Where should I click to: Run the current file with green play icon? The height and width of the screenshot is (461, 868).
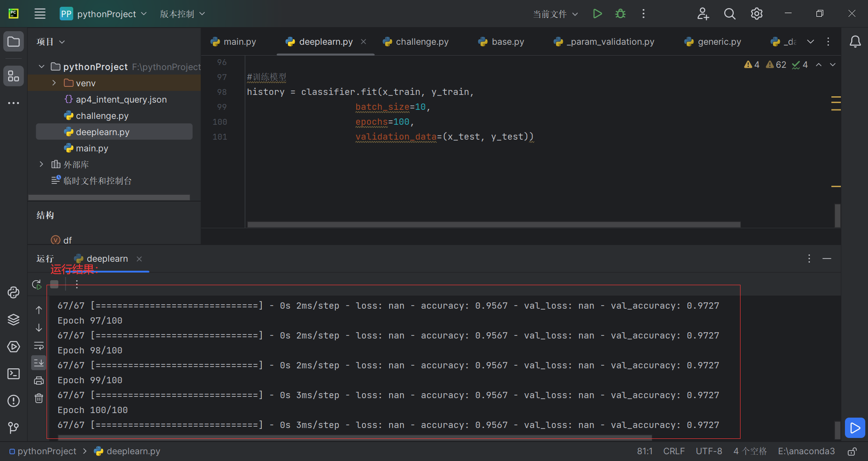click(x=597, y=14)
